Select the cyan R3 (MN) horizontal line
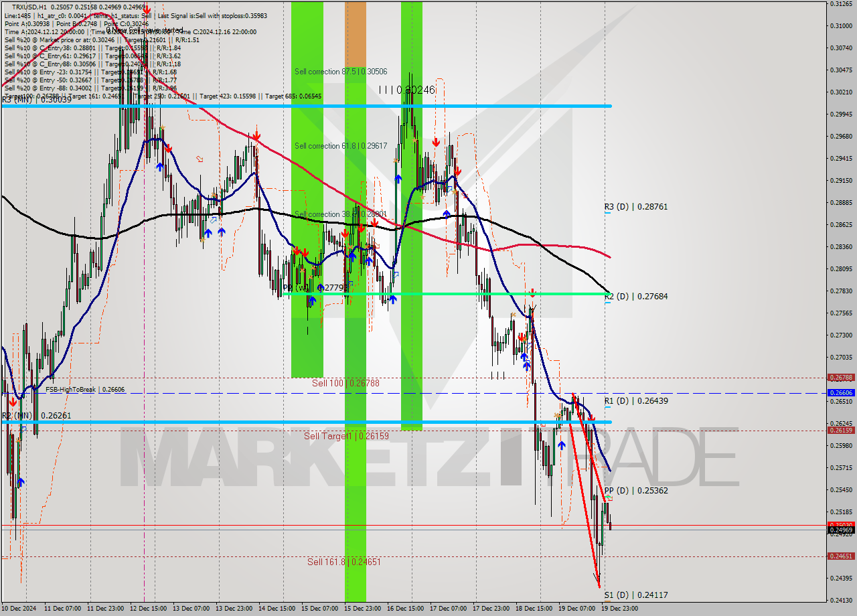Viewport: 857px width, 616px height. click(306, 106)
